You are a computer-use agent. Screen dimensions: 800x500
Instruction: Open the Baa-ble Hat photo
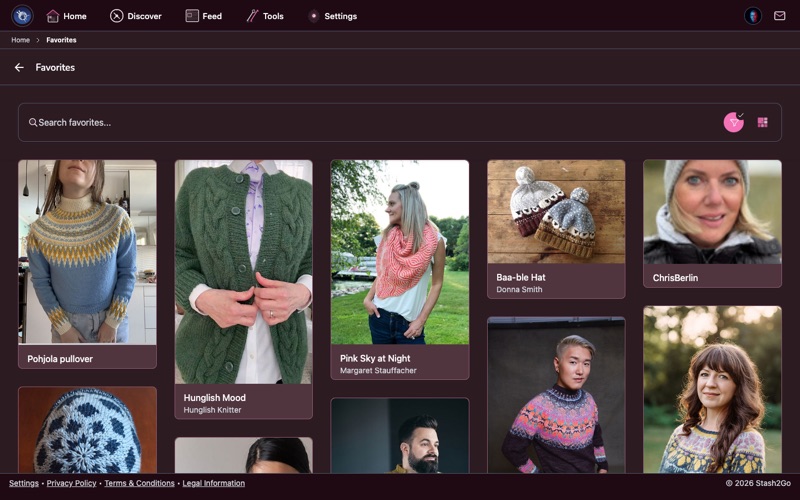(556, 212)
